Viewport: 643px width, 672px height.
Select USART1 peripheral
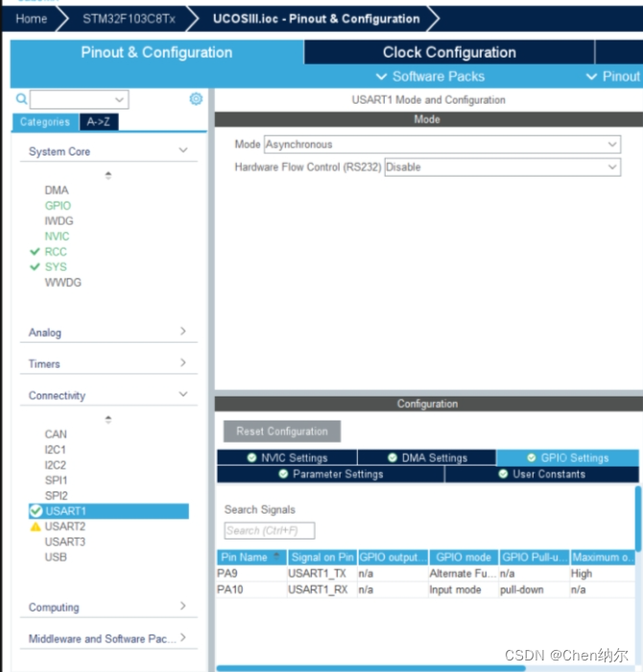108,511
